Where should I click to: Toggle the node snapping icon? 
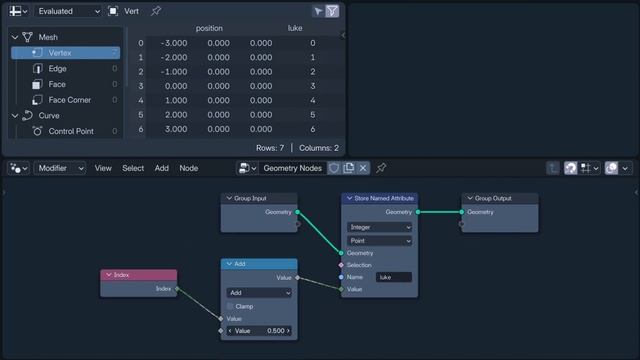570,168
